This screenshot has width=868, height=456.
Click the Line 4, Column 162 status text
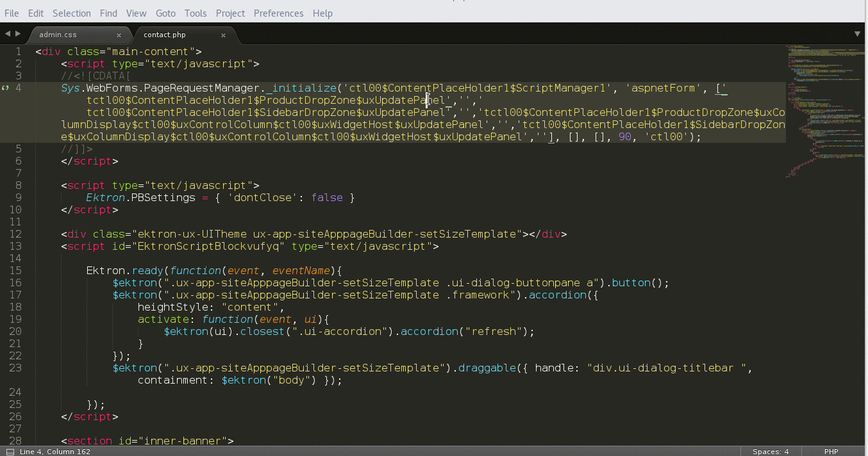click(x=55, y=452)
